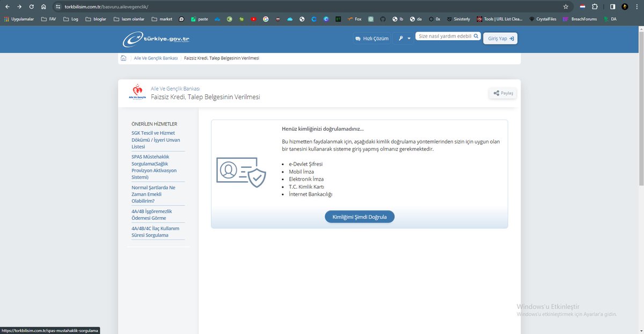Bookmark this page with the star icon
The width and height of the screenshot is (644, 334).
click(566, 7)
